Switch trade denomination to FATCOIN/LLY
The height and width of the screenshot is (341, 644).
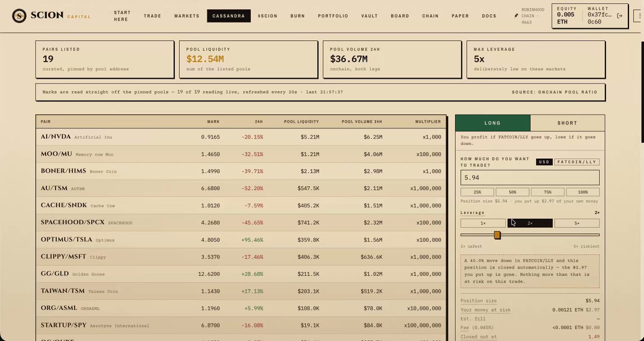577,162
